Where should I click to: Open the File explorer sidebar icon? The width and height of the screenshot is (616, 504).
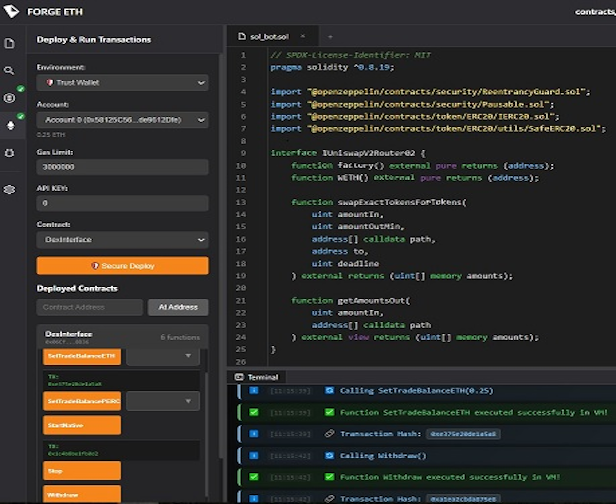[x=10, y=43]
